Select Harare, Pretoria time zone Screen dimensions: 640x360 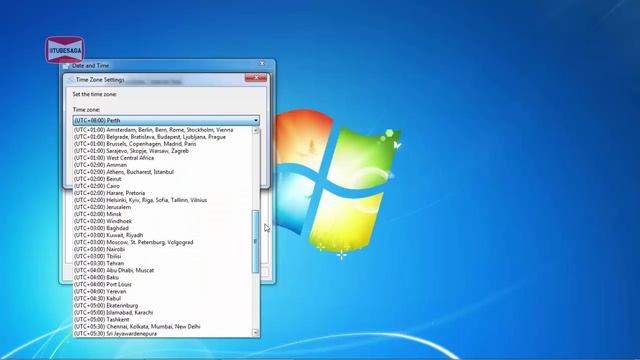[163, 193]
